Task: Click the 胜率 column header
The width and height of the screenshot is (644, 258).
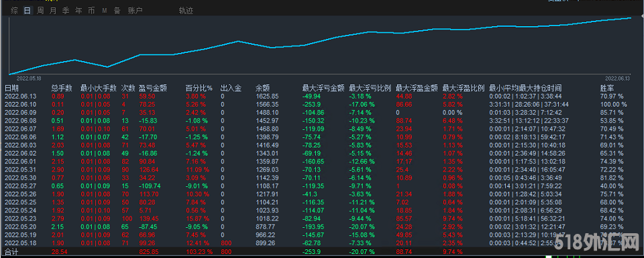Action: pyautogui.click(x=607, y=88)
